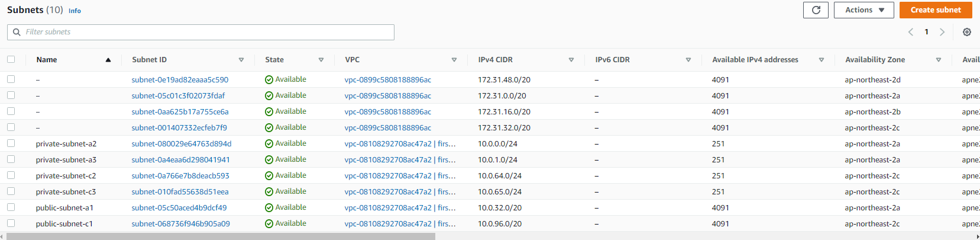Open table preferences gear icon
This screenshot has width=980, height=240.
(967, 32)
